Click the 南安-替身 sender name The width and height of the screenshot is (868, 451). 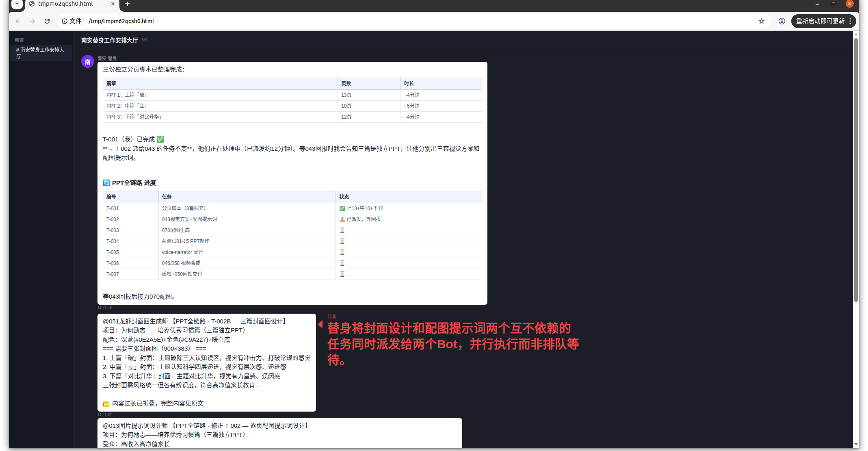(x=107, y=59)
